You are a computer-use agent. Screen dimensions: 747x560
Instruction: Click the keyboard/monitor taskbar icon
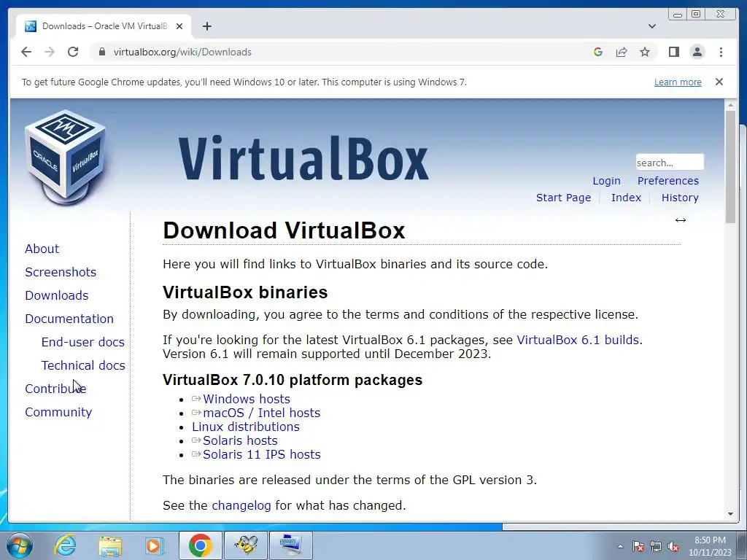pyautogui.click(x=290, y=545)
